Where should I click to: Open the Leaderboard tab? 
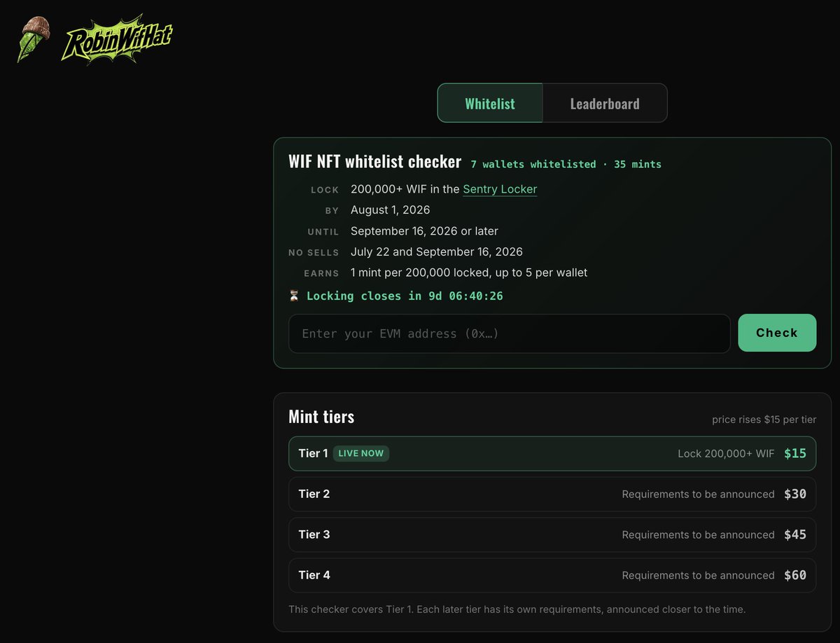605,103
